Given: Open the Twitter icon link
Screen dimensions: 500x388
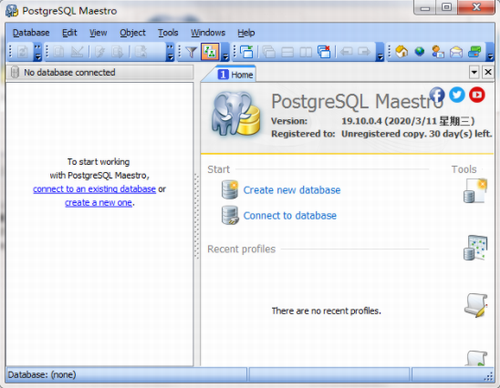Looking at the screenshot, I should [457, 95].
